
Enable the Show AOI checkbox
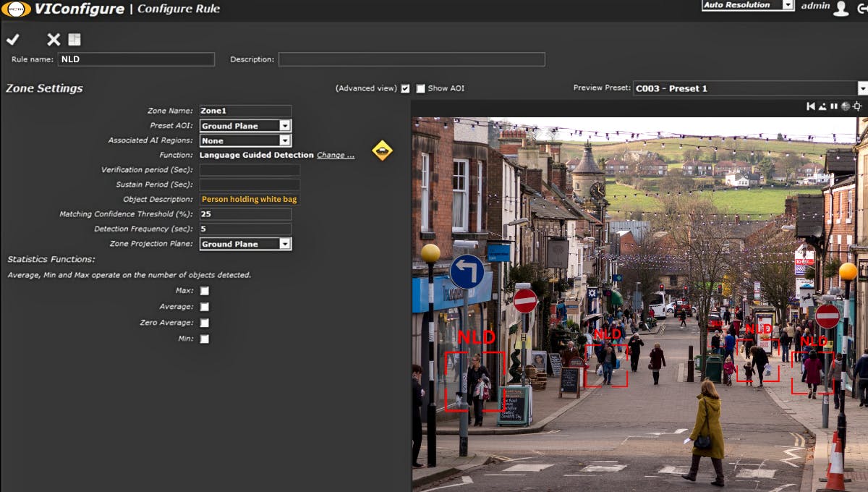[x=420, y=88]
